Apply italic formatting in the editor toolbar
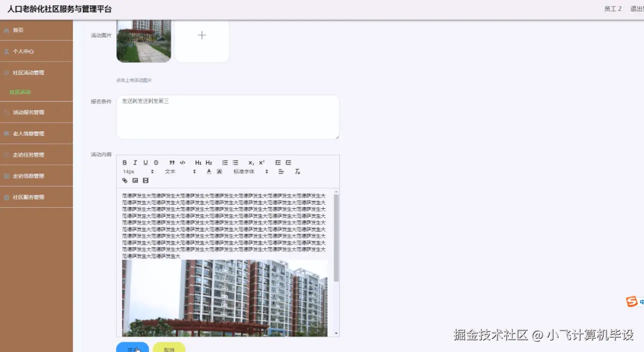644x352 pixels. pyautogui.click(x=135, y=162)
